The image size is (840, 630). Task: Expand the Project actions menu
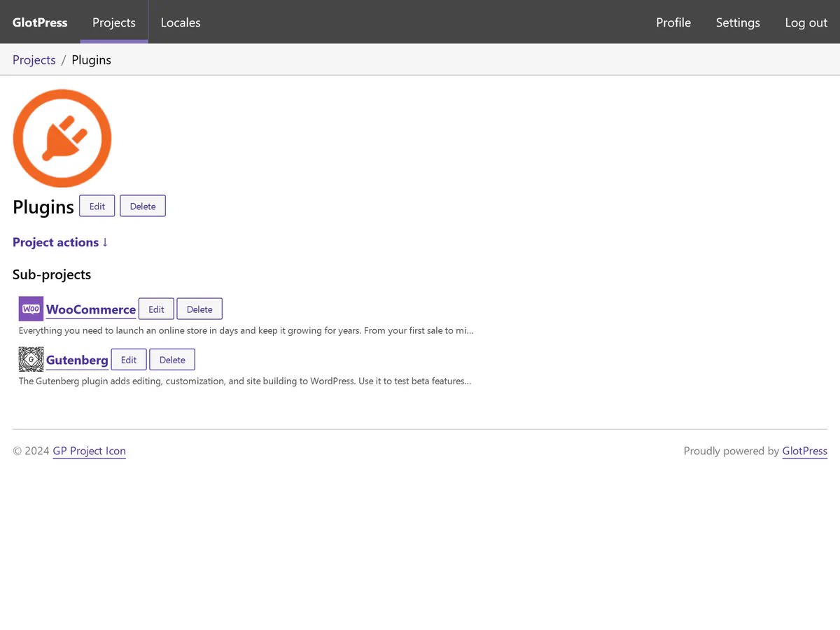tap(60, 242)
